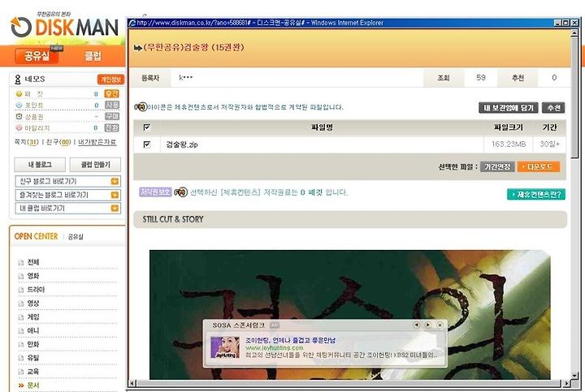Click the gray button beside 포인트
Viewport: 585px width, 392px height.
[x=111, y=105]
